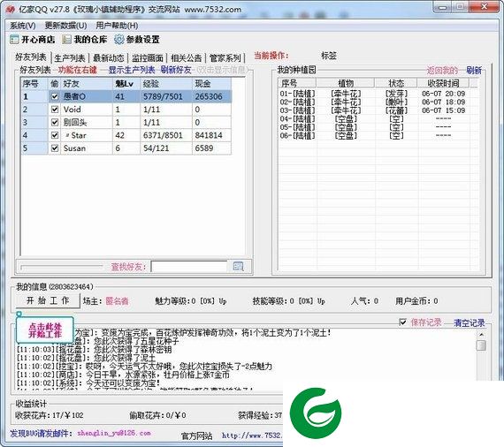This screenshot has height=447, width=504.
Task: Click 返回我的 link in garden panel
Action: coord(442,70)
